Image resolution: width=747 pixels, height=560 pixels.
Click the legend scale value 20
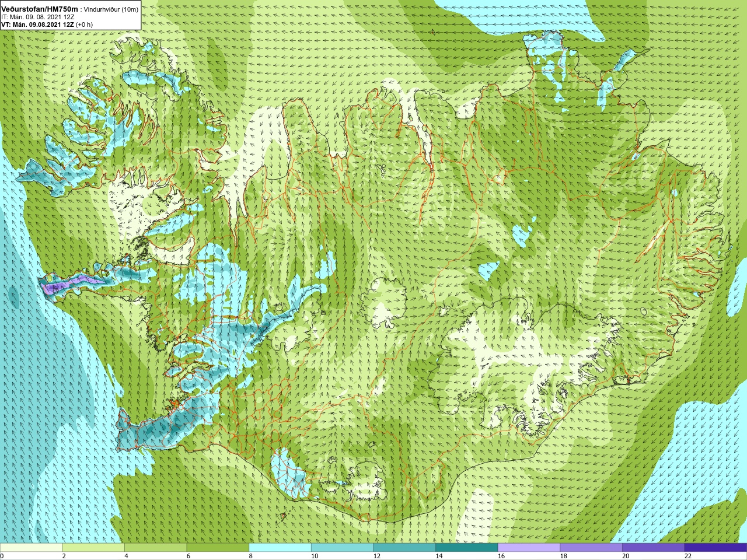(x=626, y=556)
